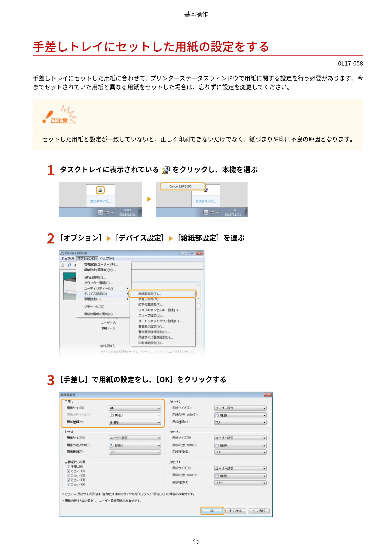Toggle カセット4 auto-select checkbox
The width and height of the screenshot is (392, 555).
point(69,484)
